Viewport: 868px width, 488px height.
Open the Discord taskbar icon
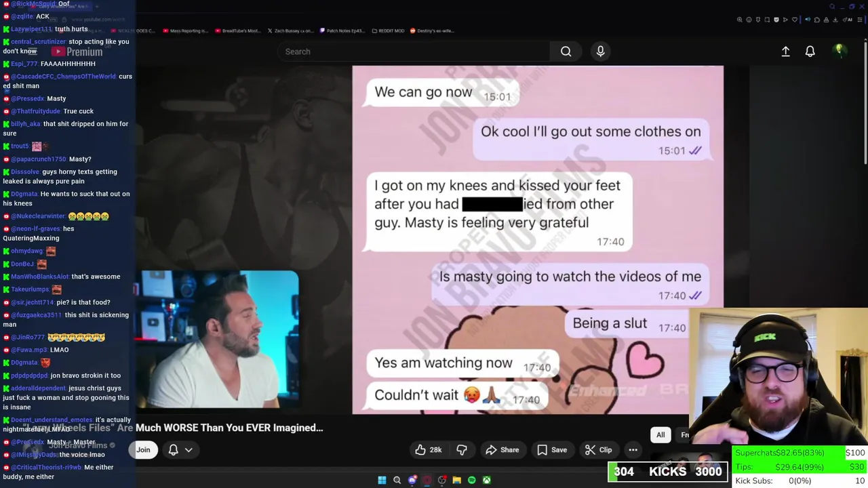point(412,480)
